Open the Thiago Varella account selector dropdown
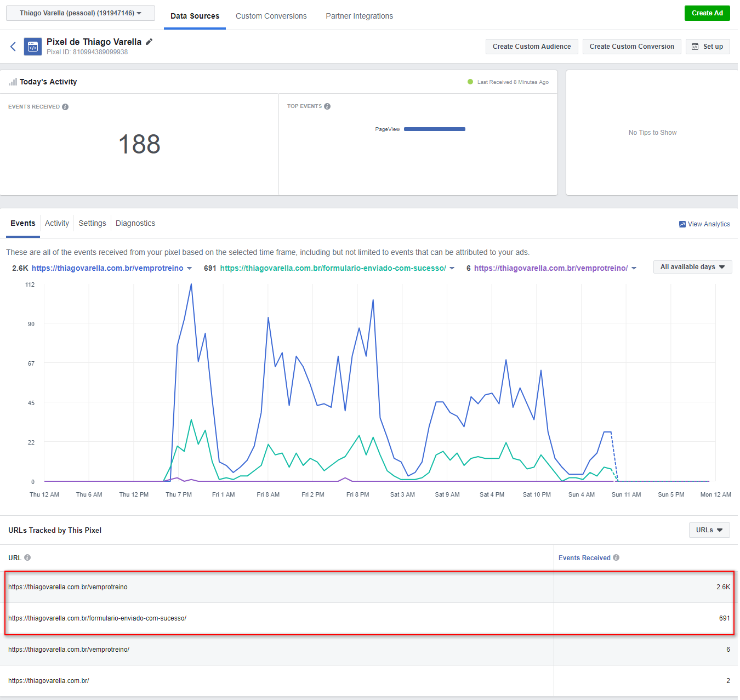740x700 pixels. [80, 13]
